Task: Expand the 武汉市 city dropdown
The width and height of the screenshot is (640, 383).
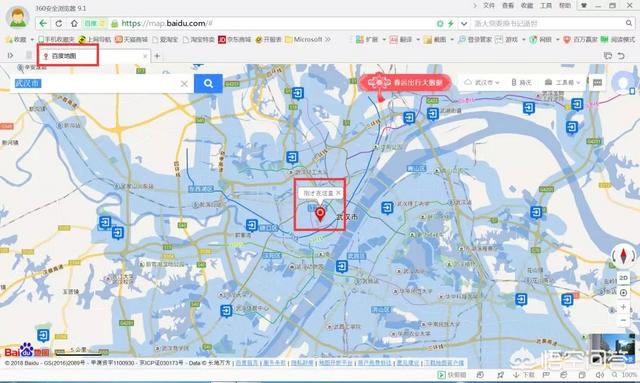Action: pos(482,82)
